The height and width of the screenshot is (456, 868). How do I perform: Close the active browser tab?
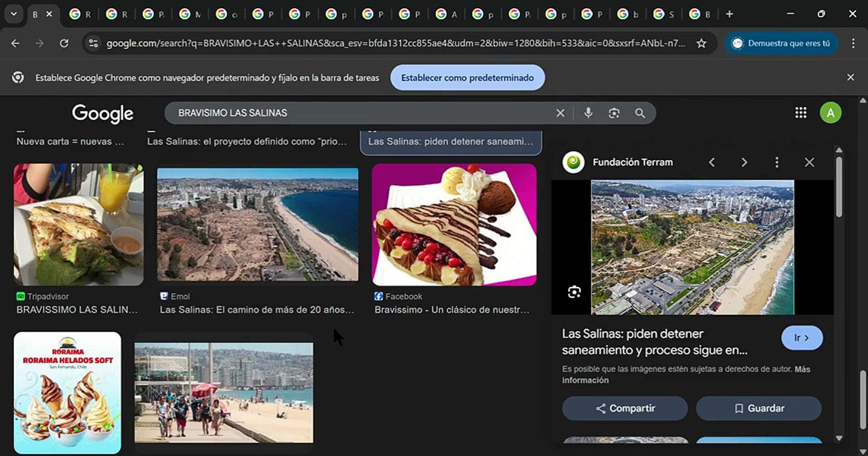click(x=49, y=14)
